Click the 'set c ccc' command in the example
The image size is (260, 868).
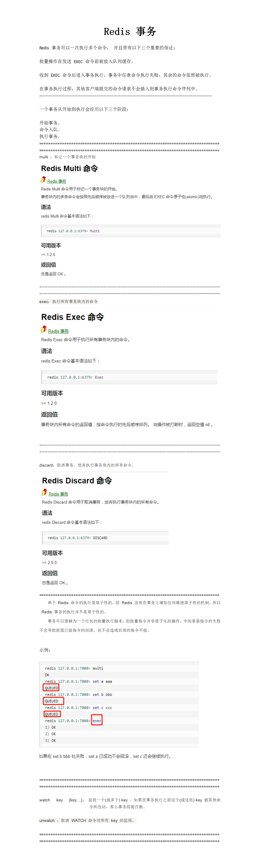102,708
